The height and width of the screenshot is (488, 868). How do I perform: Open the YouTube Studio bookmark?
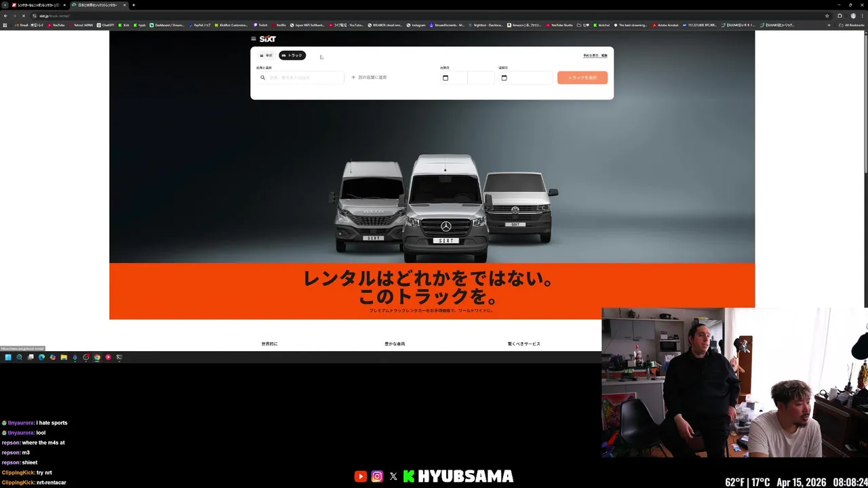click(x=559, y=25)
